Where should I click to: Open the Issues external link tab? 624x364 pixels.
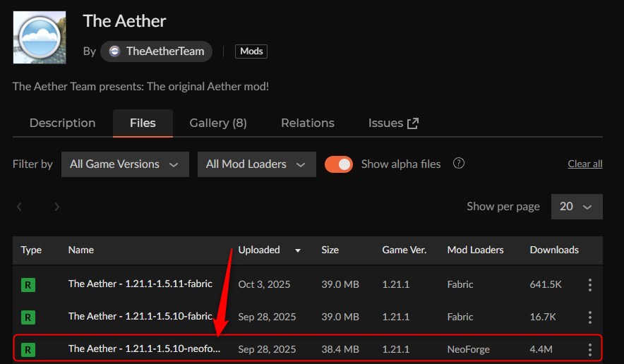(393, 123)
